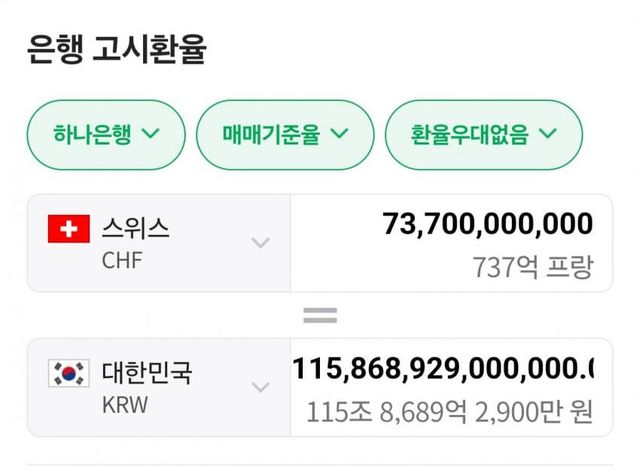Screen dimensions: 640x473
Task: Click the chevron inside the 환율우대없음 pill
Action: pyautogui.click(x=547, y=134)
